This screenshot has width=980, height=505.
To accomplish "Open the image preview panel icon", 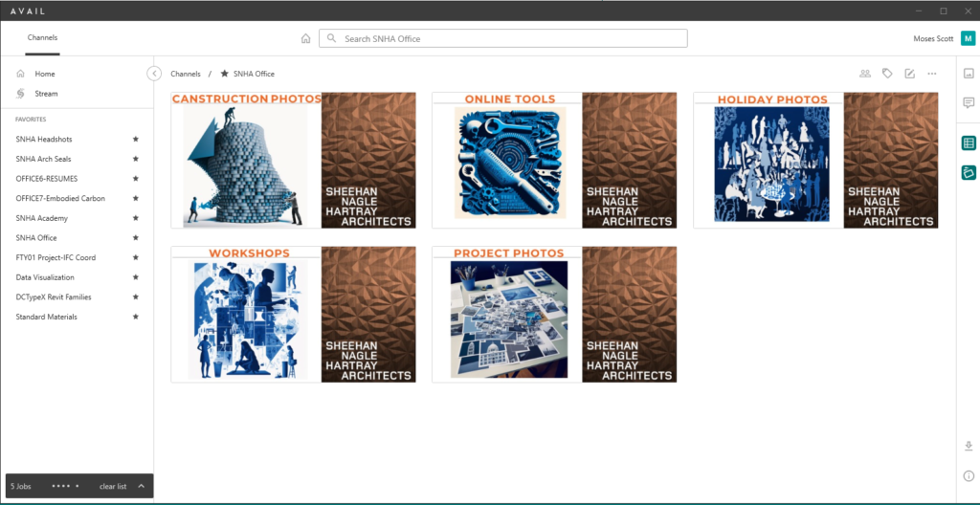I will (x=969, y=73).
